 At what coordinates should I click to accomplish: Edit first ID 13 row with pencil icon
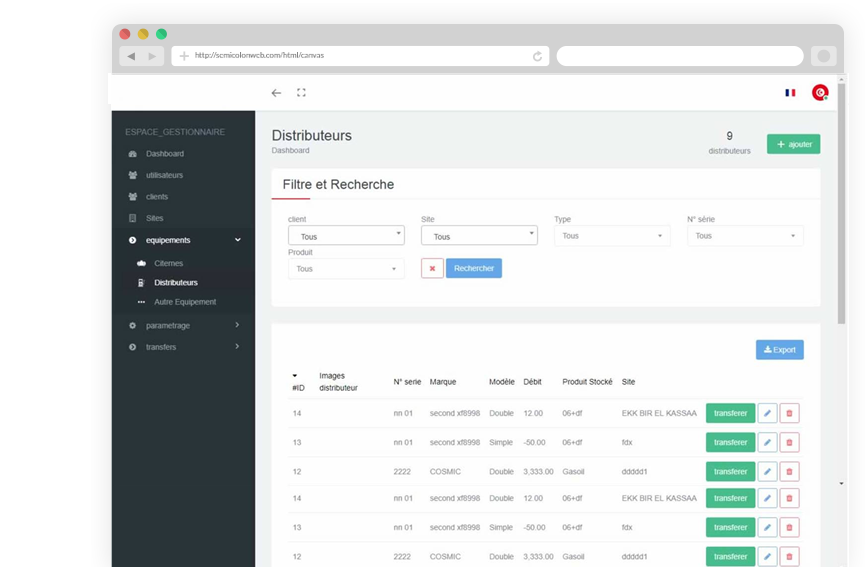[x=767, y=442]
